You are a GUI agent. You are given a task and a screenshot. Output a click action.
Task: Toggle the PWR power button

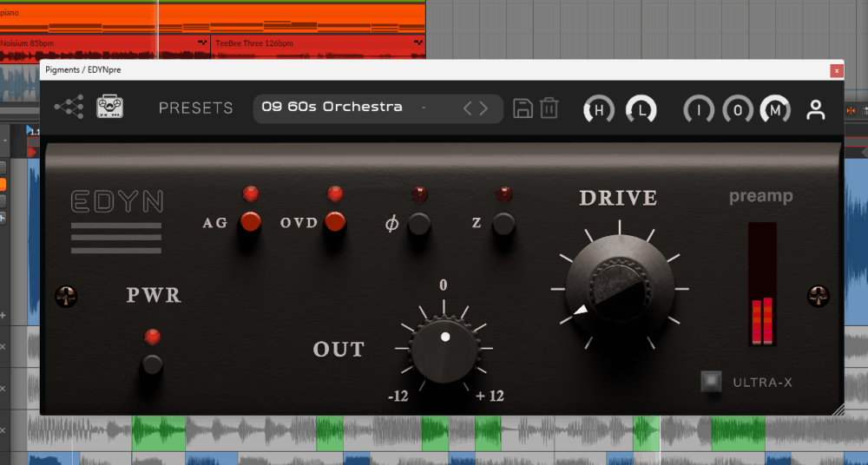point(152,365)
